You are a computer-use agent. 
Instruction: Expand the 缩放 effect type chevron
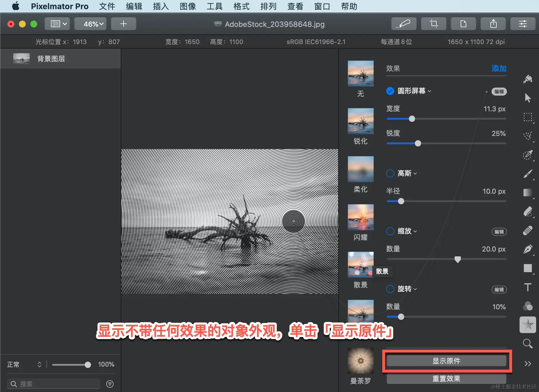click(415, 231)
